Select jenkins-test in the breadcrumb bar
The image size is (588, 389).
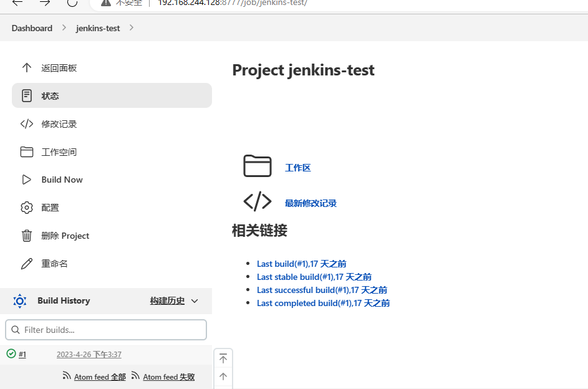click(x=97, y=27)
